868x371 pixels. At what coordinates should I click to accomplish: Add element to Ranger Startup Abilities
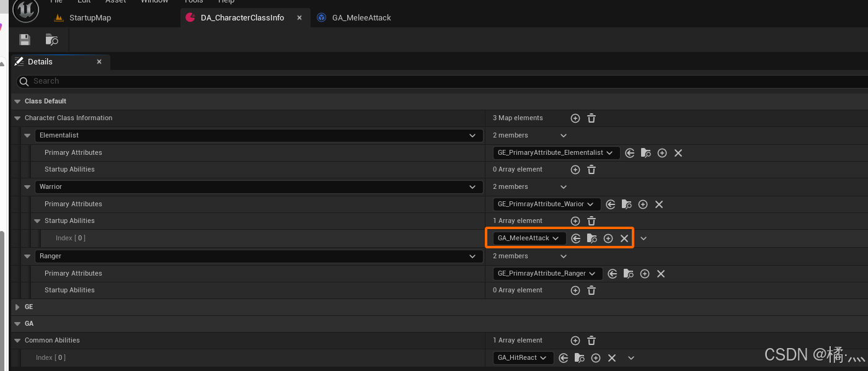(x=575, y=290)
